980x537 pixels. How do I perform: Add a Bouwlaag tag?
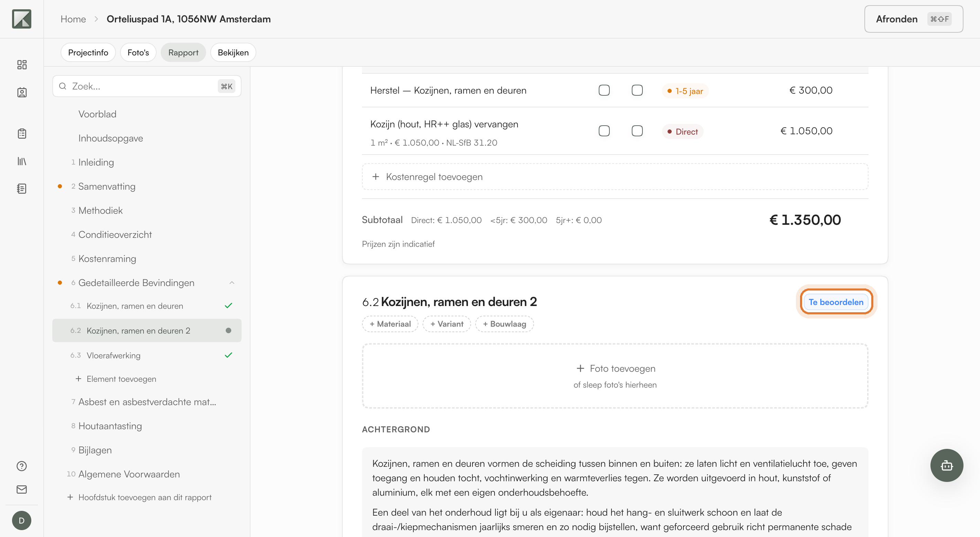pyautogui.click(x=504, y=324)
